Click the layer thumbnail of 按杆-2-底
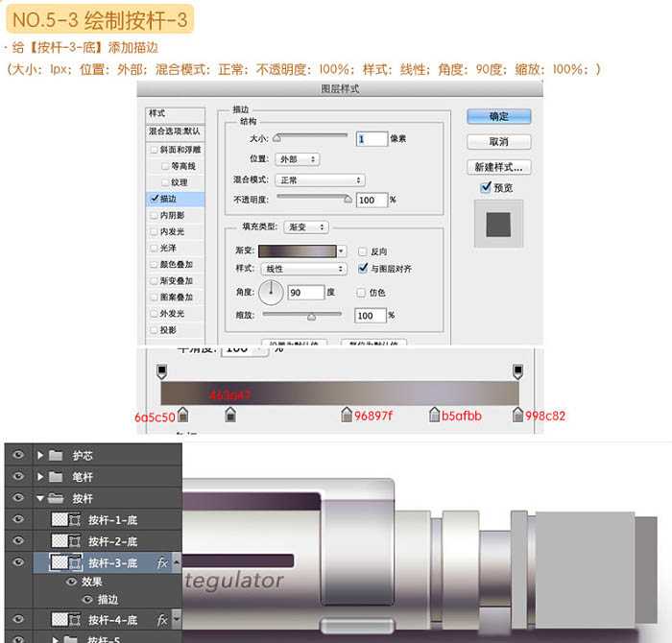Screen dimensions: 672x643 (x=60, y=541)
